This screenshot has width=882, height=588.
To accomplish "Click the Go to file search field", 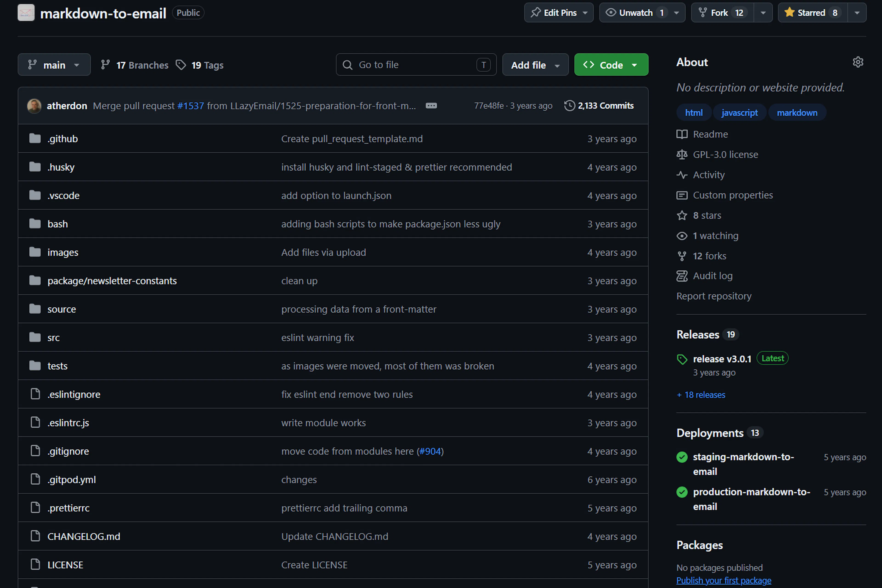I will click(416, 65).
